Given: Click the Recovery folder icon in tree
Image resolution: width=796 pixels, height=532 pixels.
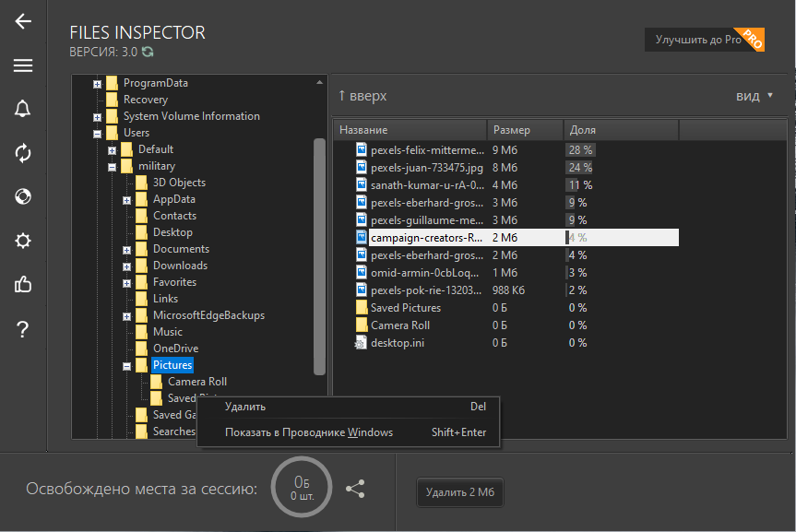Looking at the screenshot, I should pyautogui.click(x=112, y=99).
